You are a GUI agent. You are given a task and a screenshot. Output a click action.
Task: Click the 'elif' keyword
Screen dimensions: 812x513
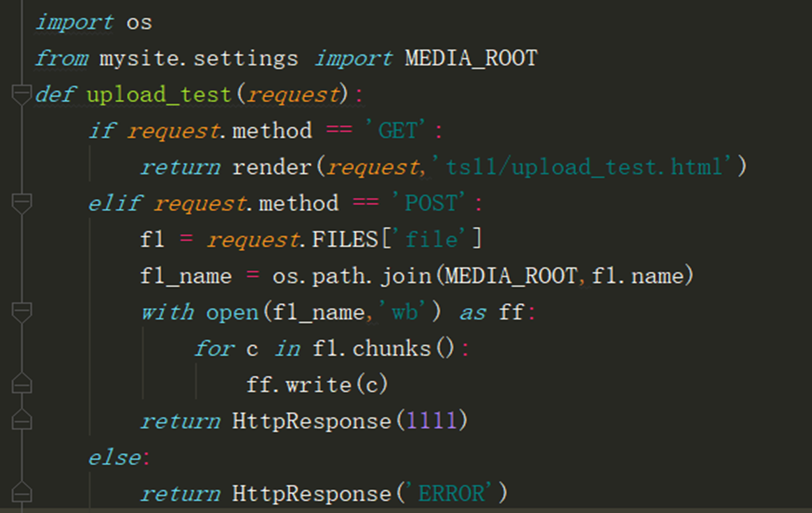point(114,203)
